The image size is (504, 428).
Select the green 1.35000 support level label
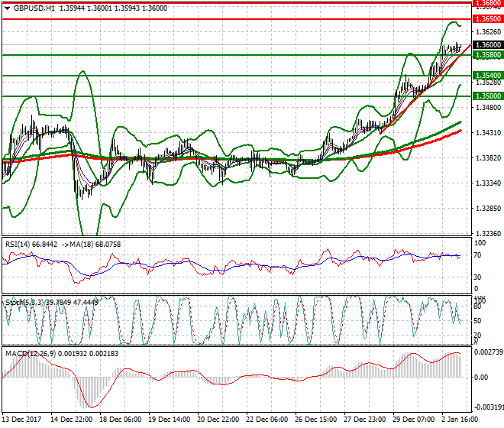(x=488, y=96)
